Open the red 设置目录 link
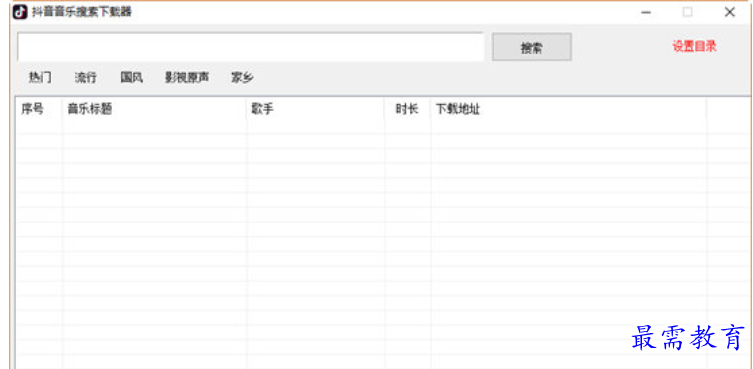This screenshot has width=753, height=369. tap(694, 47)
